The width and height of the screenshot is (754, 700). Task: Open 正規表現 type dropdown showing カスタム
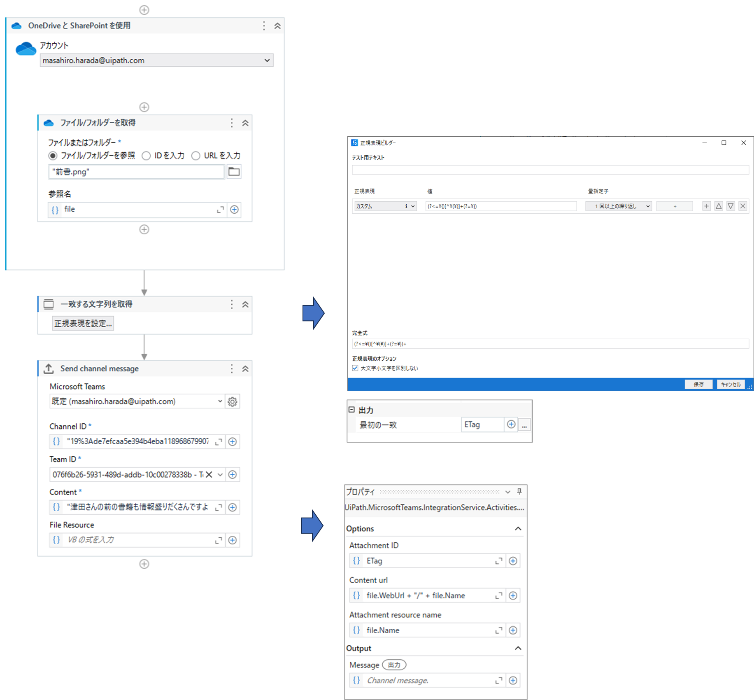coord(385,206)
